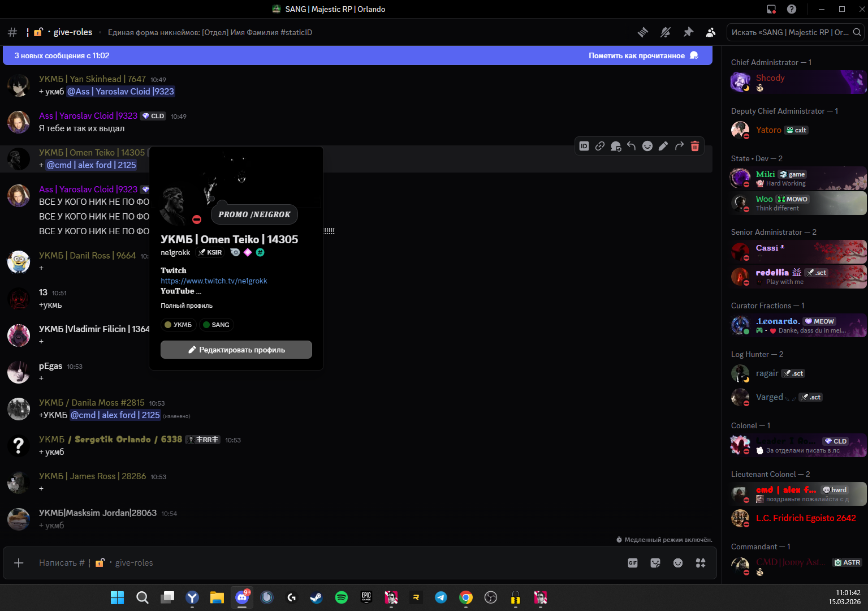Screen dimensions: 868x611
Task: Open member ragair under Log Hunter
Action: (x=797, y=373)
